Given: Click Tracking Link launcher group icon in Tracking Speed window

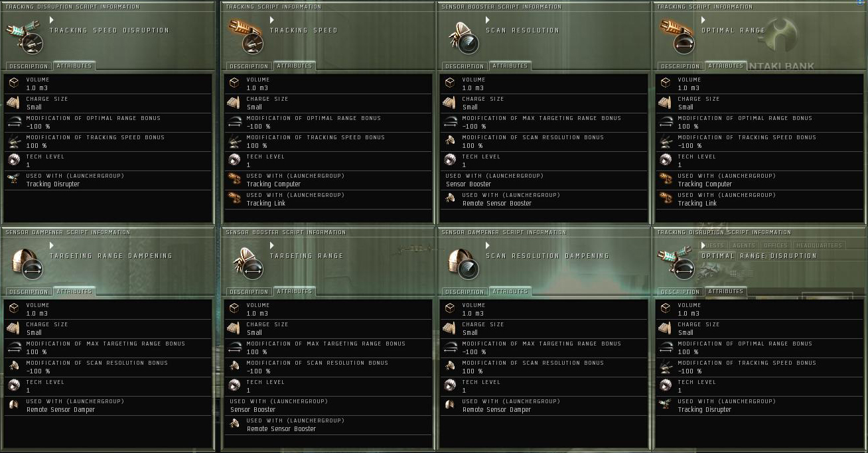Looking at the screenshot, I should (x=234, y=198).
